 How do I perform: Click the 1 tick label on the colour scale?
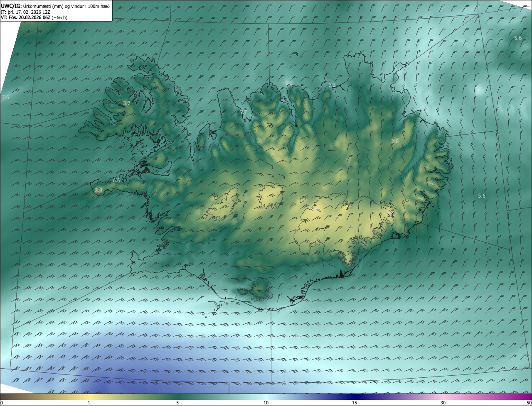(89, 403)
